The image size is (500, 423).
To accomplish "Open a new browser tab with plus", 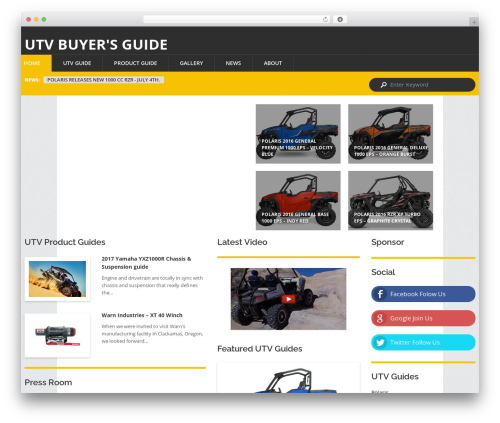I will [x=474, y=22].
